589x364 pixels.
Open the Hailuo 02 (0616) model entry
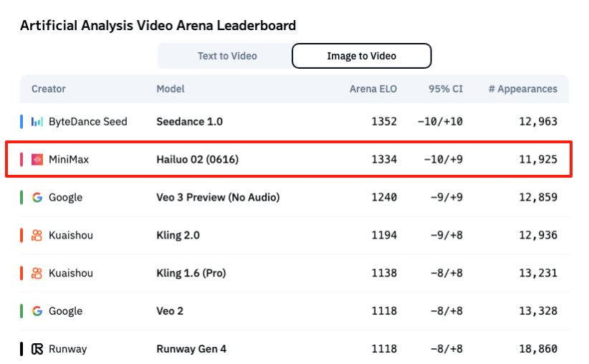point(198,160)
